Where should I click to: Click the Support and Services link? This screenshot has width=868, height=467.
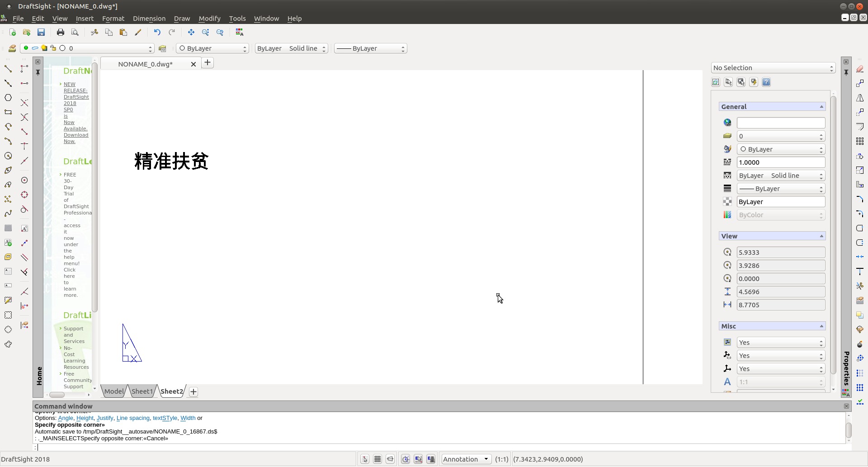74,335
